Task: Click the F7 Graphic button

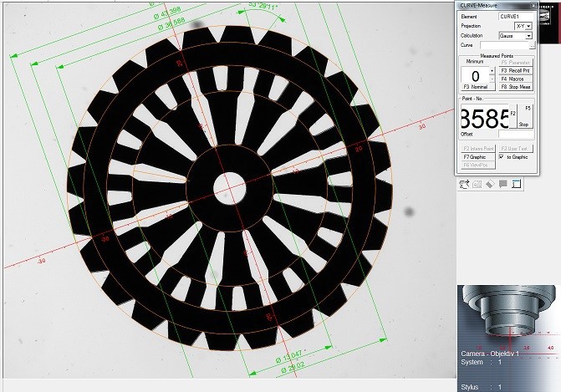Action: tap(477, 157)
